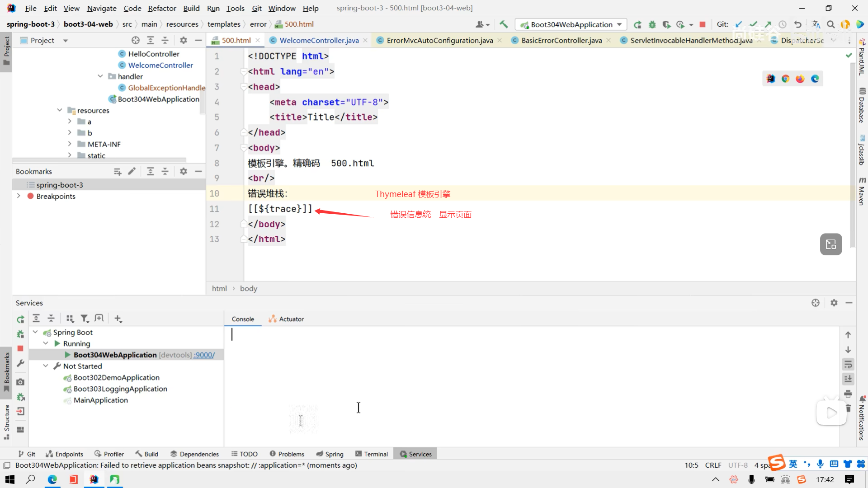
Task: Click the Git rollback arrow icon
Action: (x=798, y=24)
